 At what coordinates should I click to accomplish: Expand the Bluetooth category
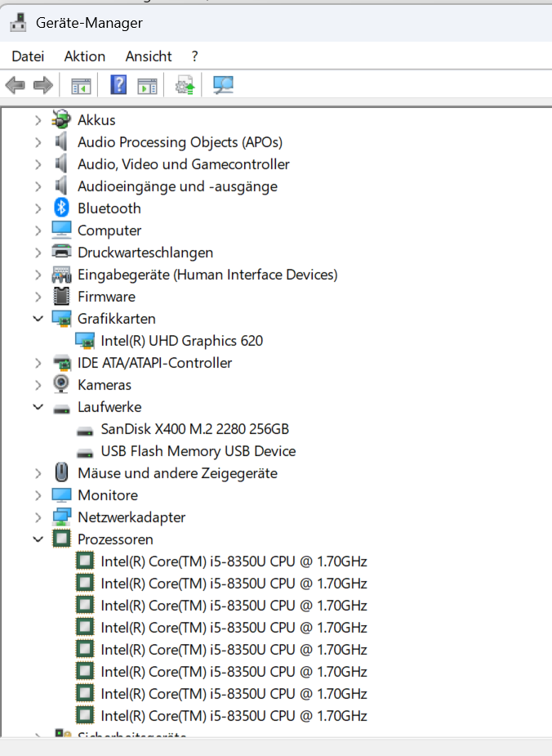pyautogui.click(x=38, y=208)
